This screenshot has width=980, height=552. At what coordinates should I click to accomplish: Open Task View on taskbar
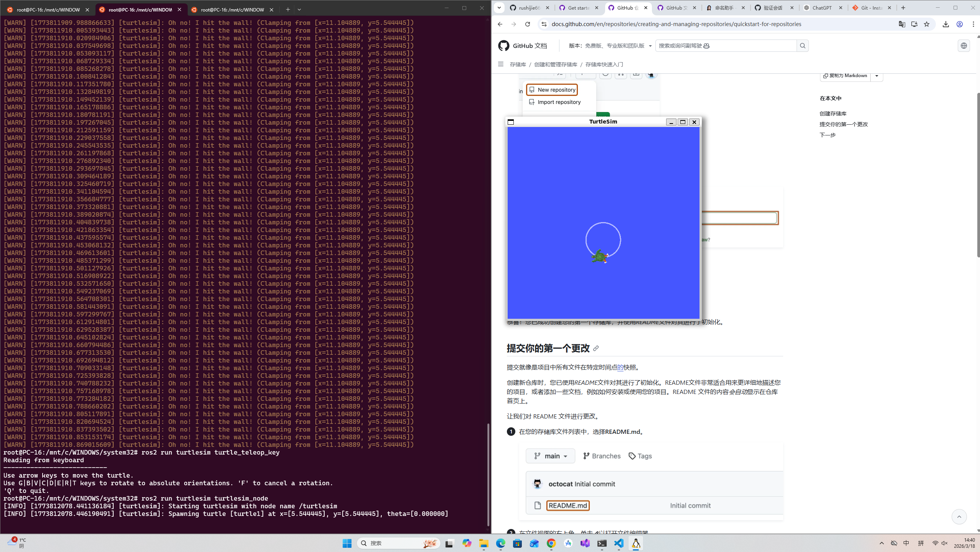point(449,543)
